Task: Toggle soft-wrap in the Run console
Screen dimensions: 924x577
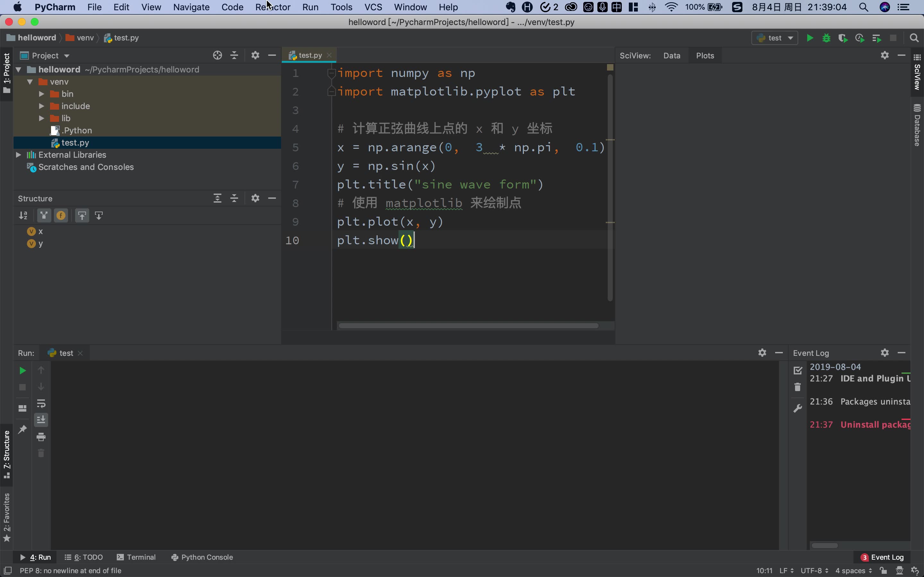Action: [41, 403]
